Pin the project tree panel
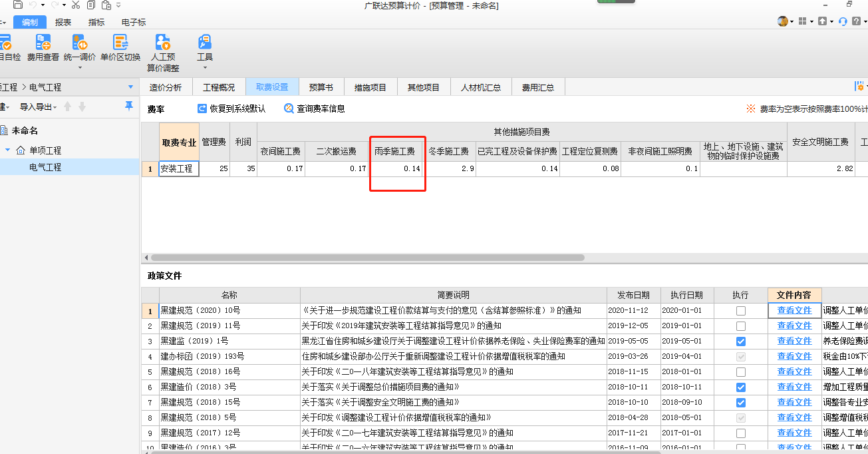Screen dimensions: 868x454 coord(129,107)
